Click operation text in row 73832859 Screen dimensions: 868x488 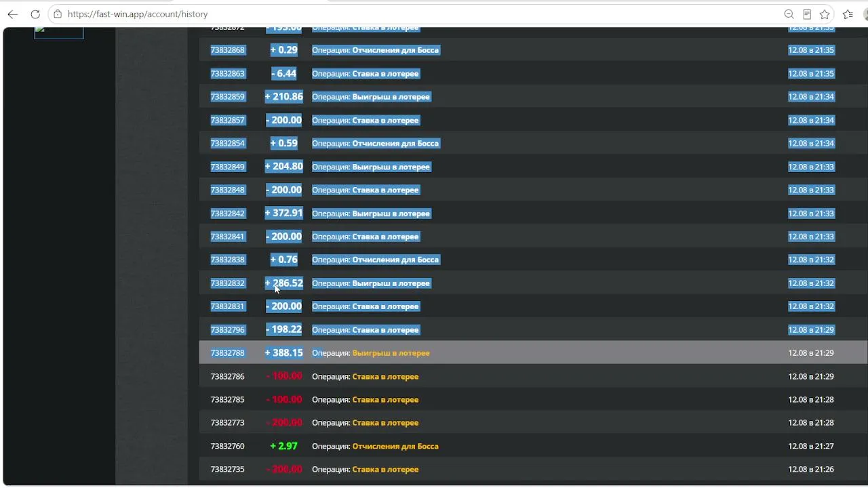[x=371, y=97]
